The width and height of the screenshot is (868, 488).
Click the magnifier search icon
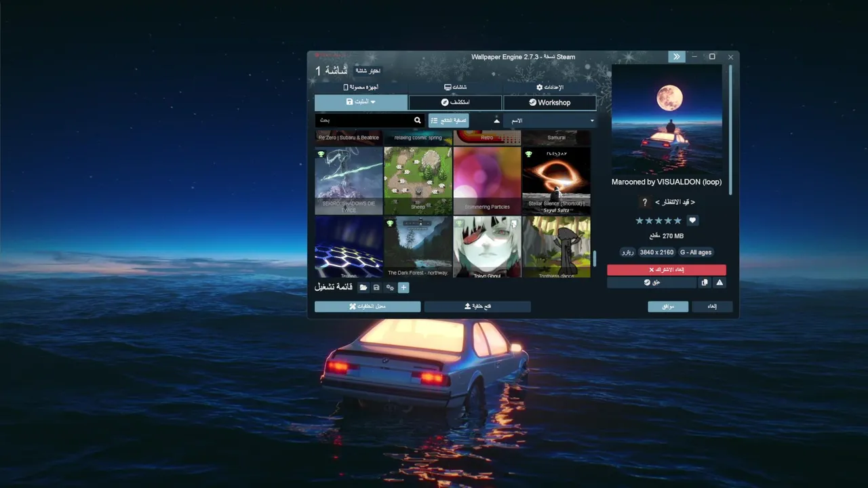[x=418, y=121]
